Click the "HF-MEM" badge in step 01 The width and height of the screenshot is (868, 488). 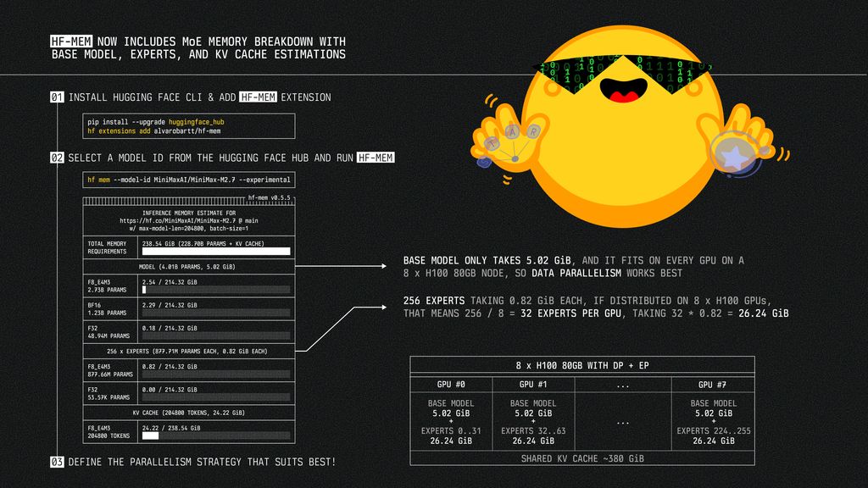click(258, 97)
